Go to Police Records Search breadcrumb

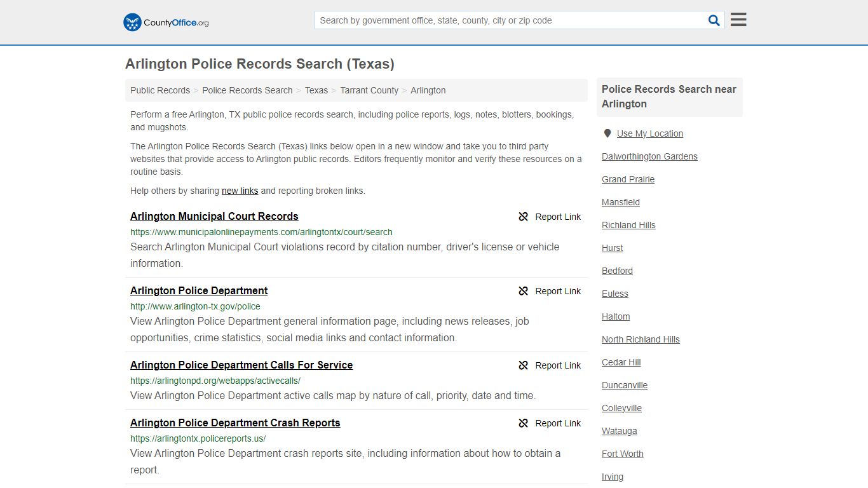(247, 90)
